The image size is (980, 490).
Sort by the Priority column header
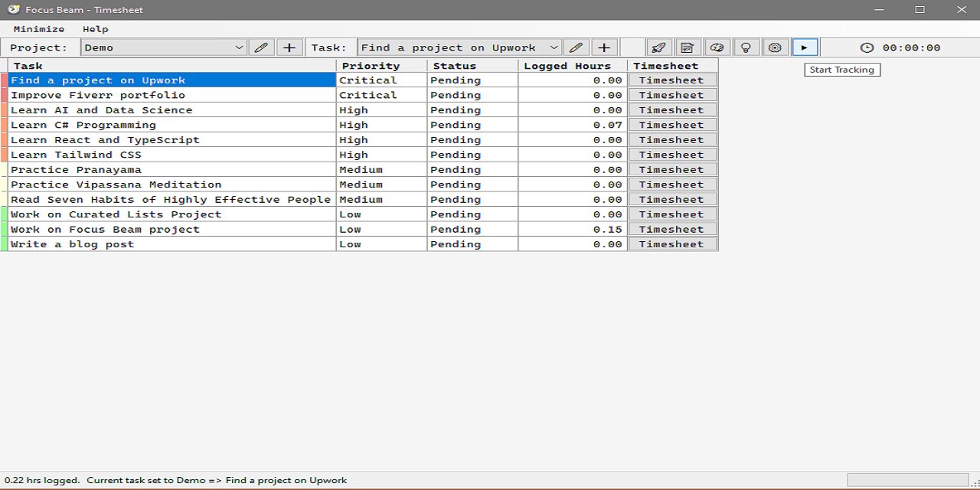point(381,66)
